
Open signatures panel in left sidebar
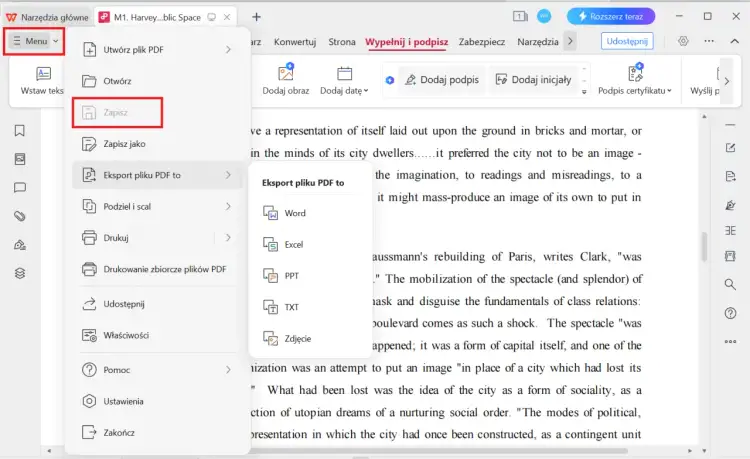tap(20, 245)
